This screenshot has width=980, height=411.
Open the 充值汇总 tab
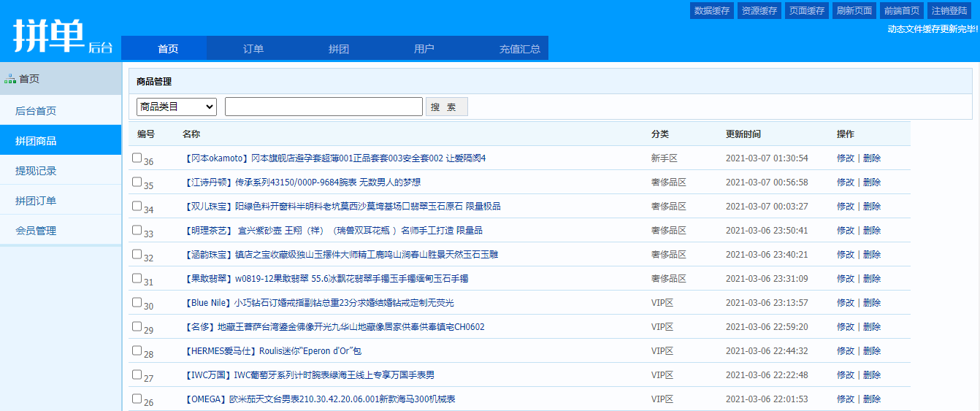[520, 49]
